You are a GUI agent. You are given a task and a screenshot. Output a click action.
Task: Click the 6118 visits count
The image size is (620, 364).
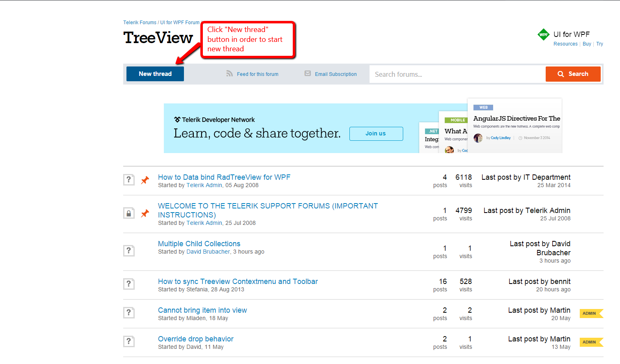(x=464, y=177)
